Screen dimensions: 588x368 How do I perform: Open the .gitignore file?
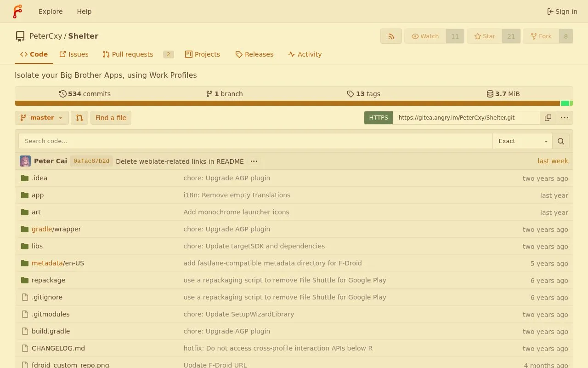tap(47, 297)
